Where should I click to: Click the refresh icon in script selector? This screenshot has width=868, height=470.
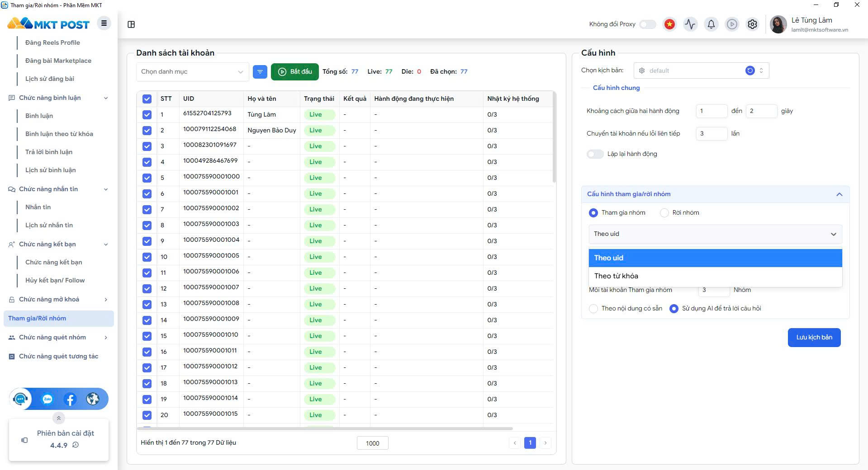click(750, 70)
